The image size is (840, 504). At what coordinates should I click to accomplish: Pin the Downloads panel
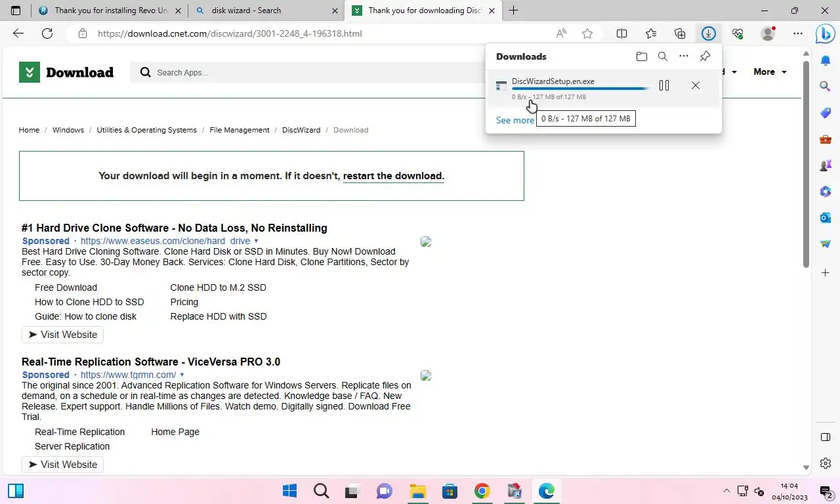(x=705, y=56)
